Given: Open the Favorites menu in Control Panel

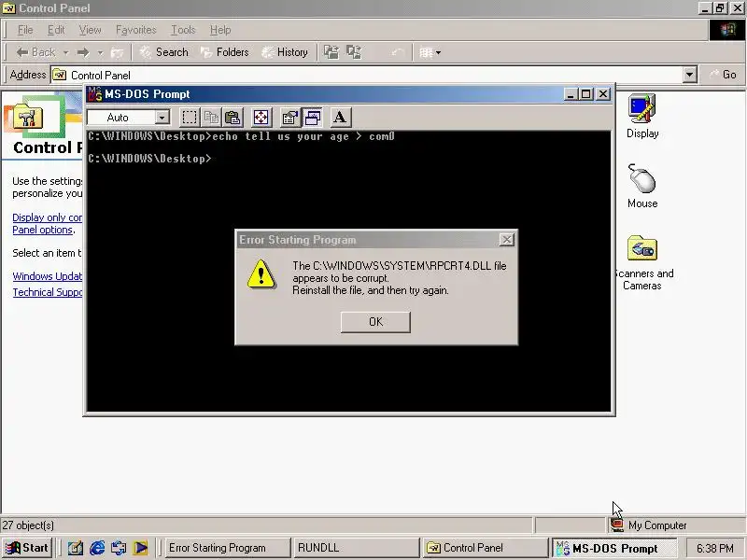Looking at the screenshot, I should pyautogui.click(x=135, y=30).
